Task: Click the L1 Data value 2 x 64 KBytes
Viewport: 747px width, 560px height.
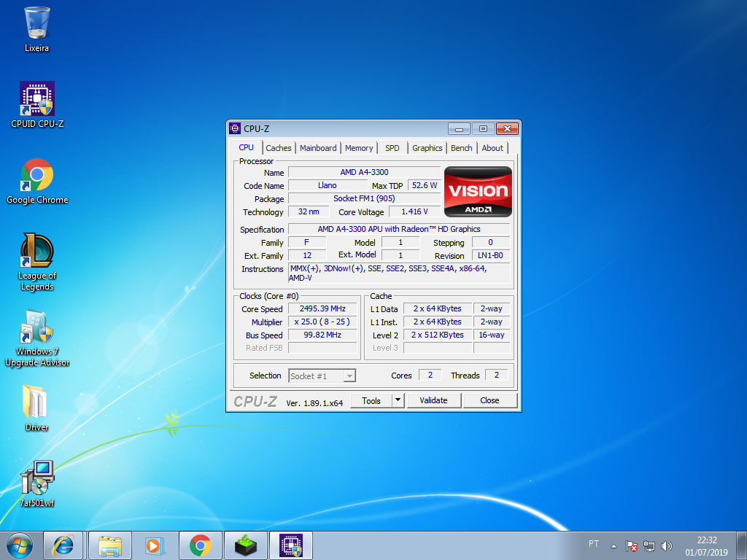Action: 438,309
